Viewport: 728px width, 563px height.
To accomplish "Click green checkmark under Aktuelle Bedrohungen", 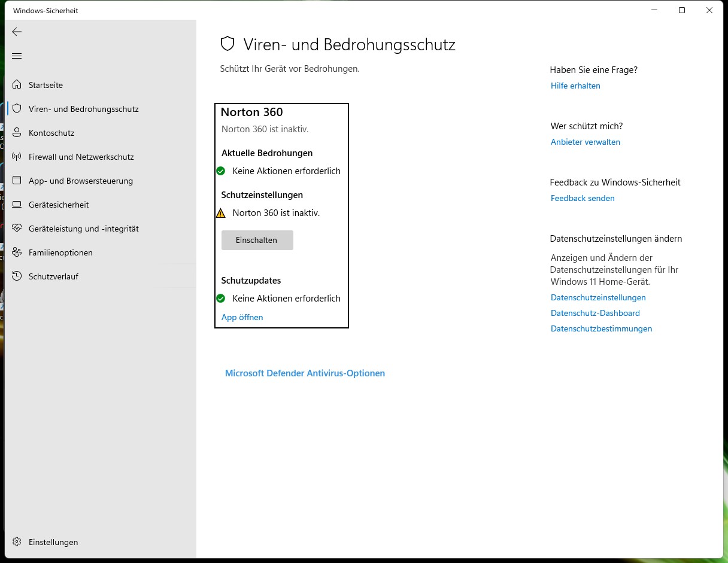I will click(221, 171).
